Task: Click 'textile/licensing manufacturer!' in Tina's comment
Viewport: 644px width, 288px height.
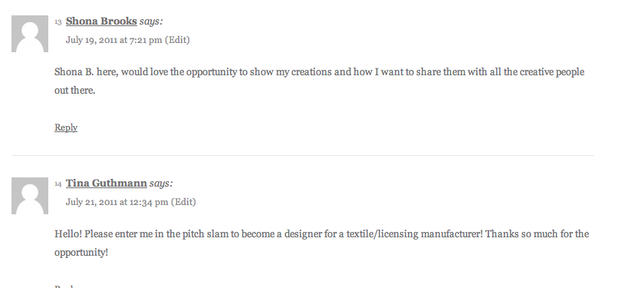Action: click(x=415, y=234)
